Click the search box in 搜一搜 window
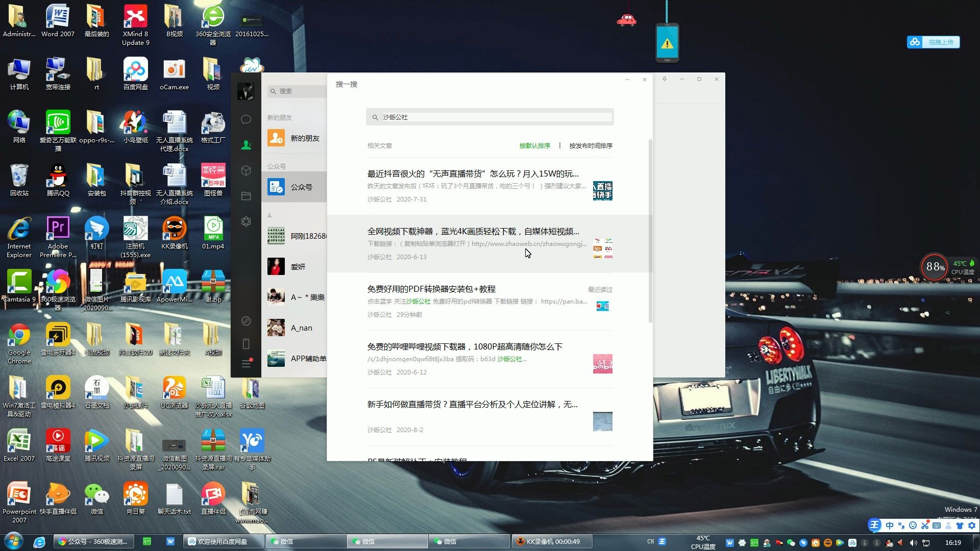Image resolution: width=980 pixels, height=551 pixels. pos(489,117)
